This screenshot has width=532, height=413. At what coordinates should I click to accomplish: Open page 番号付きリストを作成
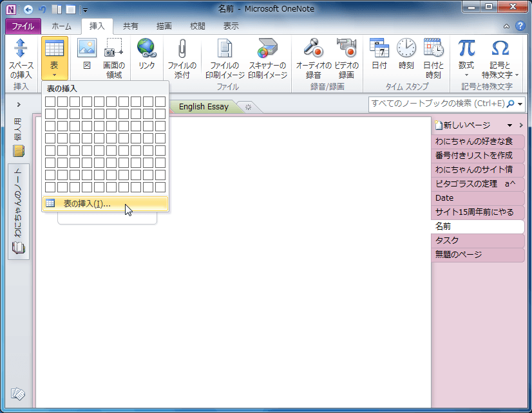[x=478, y=156]
